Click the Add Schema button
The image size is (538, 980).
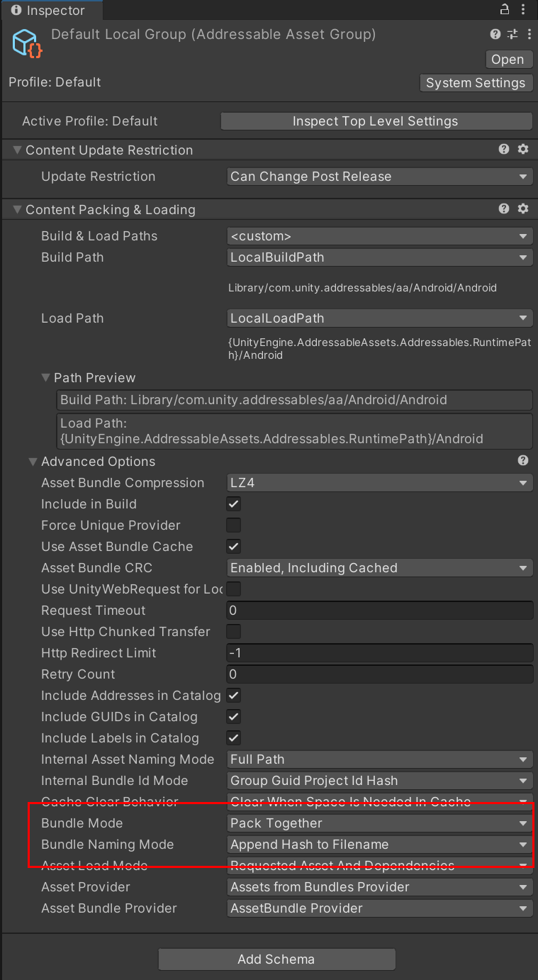[x=276, y=959]
